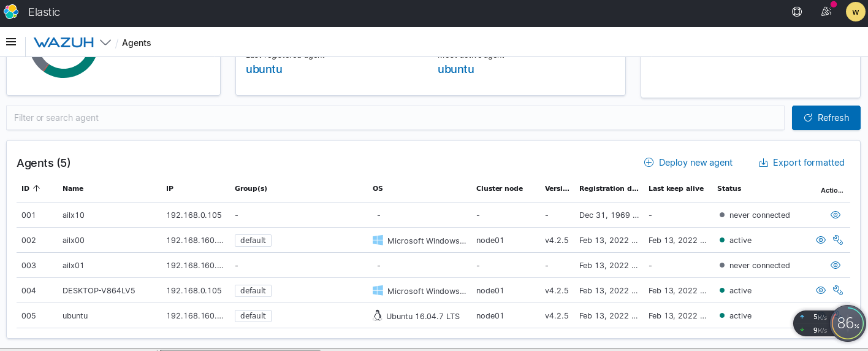The image size is (868, 351).
Task: Open the user avatar menu
Action: pos(855,12)
